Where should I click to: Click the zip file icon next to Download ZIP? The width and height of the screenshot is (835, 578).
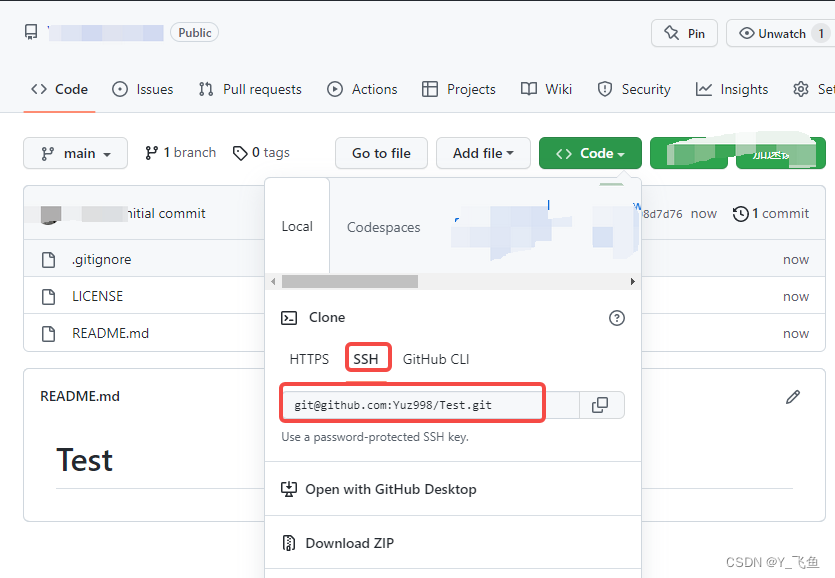pos(289,543)
